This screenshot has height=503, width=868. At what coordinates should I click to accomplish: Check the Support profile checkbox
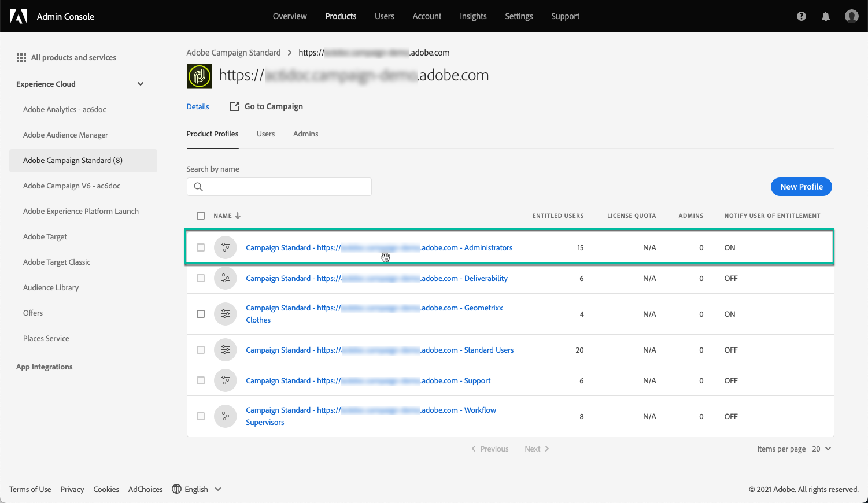[201, 380]
